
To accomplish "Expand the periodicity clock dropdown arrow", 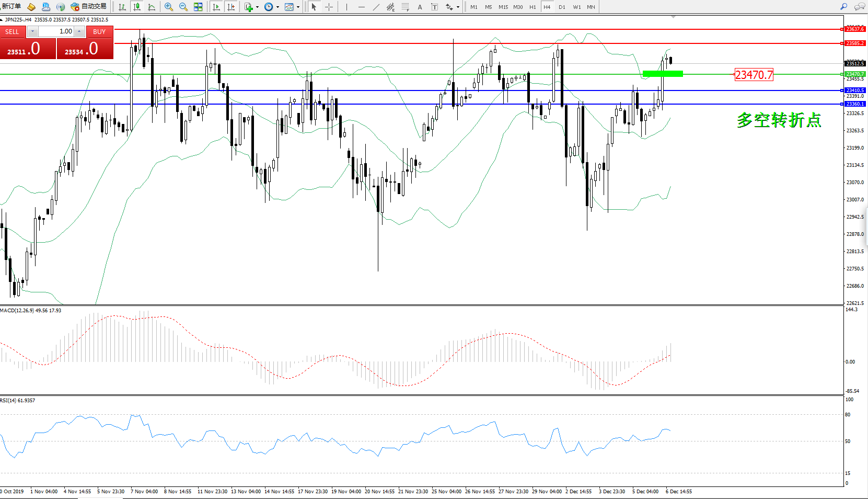I will click(277, 7).
